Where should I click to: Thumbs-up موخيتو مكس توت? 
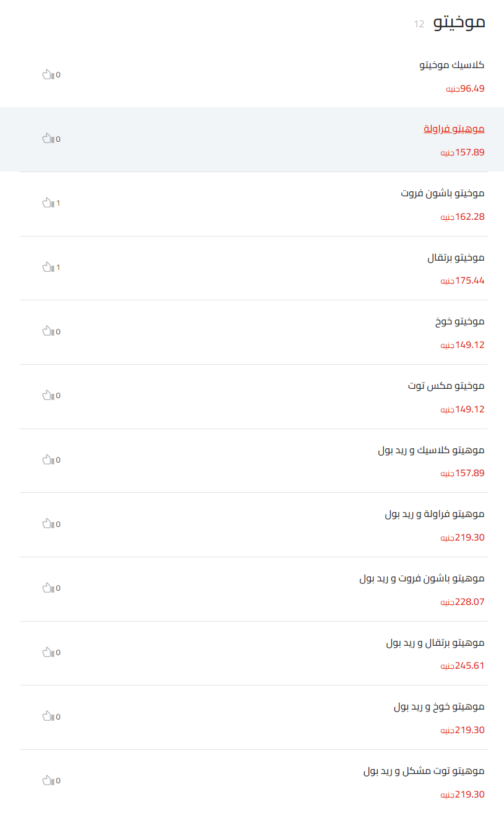48,395
